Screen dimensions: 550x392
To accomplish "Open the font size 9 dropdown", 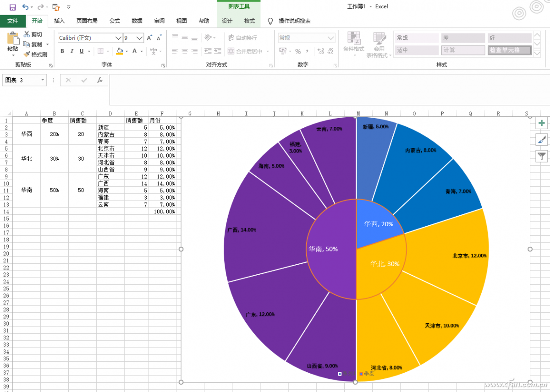I will (140, 38).
